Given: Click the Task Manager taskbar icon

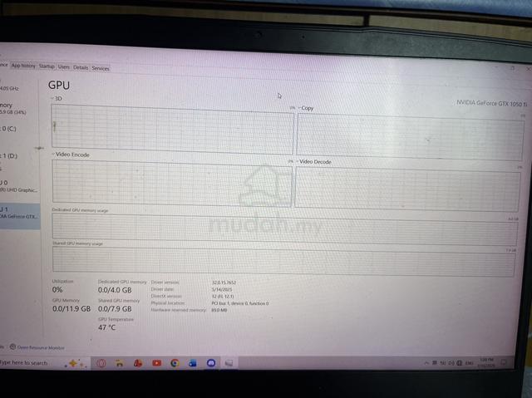Looking at the screenshot, I should point(229,363).
